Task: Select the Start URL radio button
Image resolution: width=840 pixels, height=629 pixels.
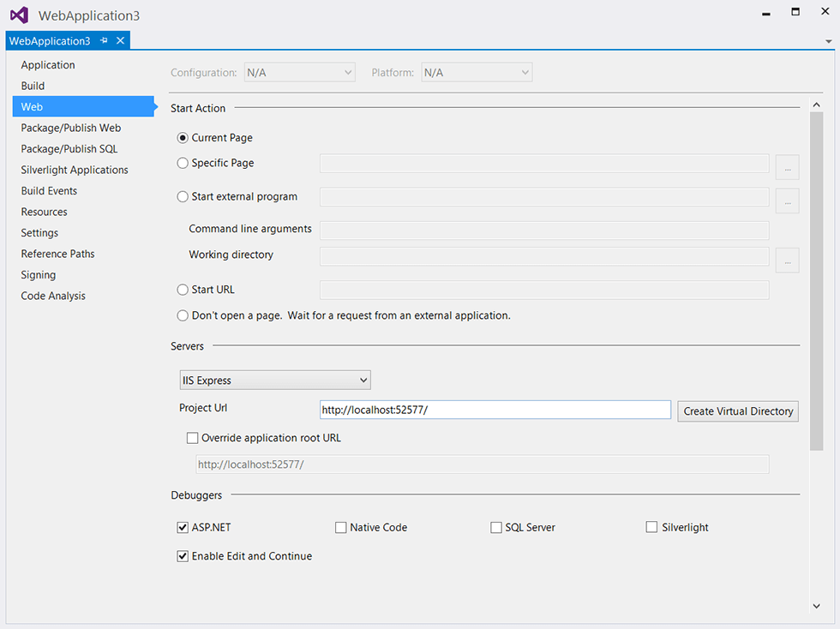Action: tap(183, 290)
